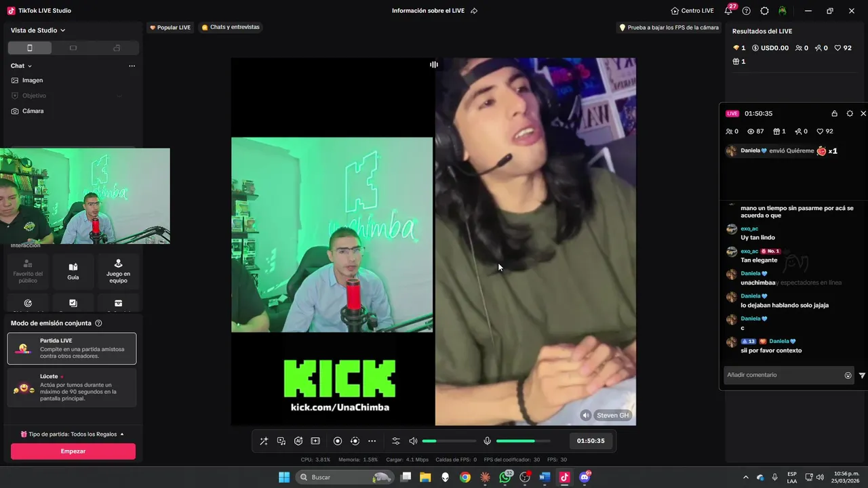Click the 01:50:35 stream timer button
The height and width of the screenshot is (488, 868).
pyautogui.click(x=591, y=441)
